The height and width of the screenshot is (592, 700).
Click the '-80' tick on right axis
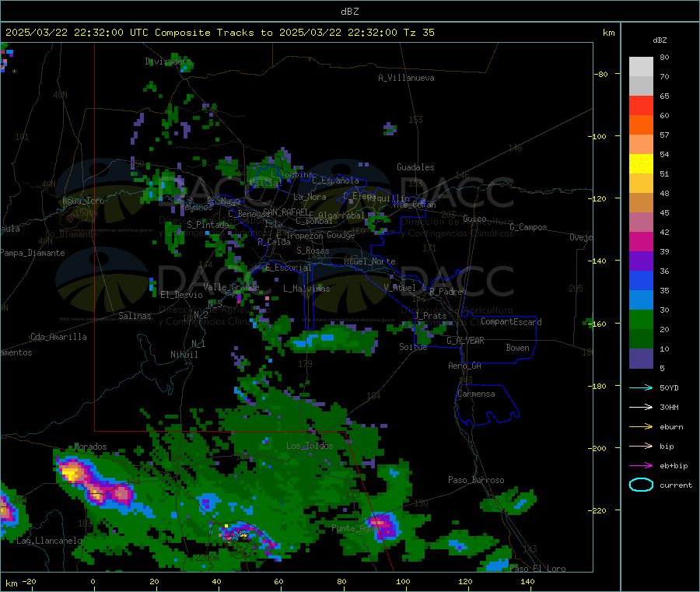(601, 74)
